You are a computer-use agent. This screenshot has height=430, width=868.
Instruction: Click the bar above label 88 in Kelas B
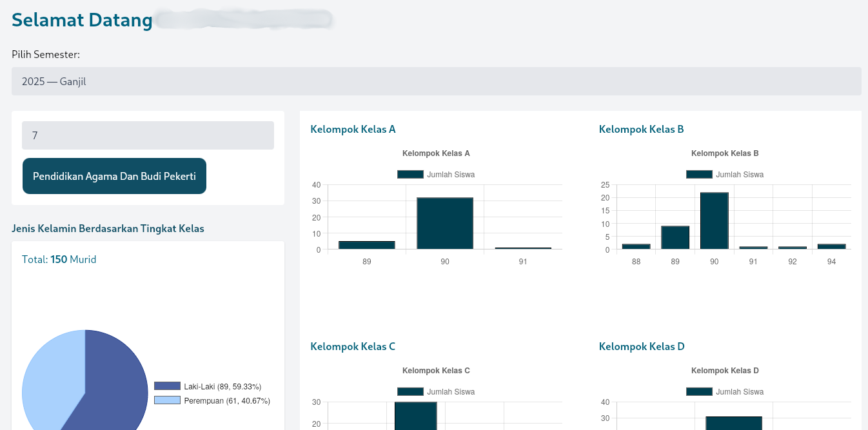(636, 248)
